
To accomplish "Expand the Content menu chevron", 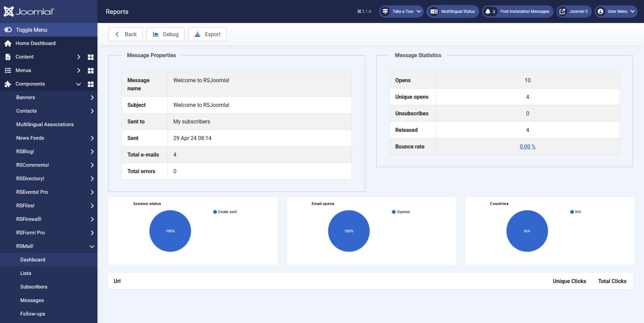I will (x=78, y=57).
